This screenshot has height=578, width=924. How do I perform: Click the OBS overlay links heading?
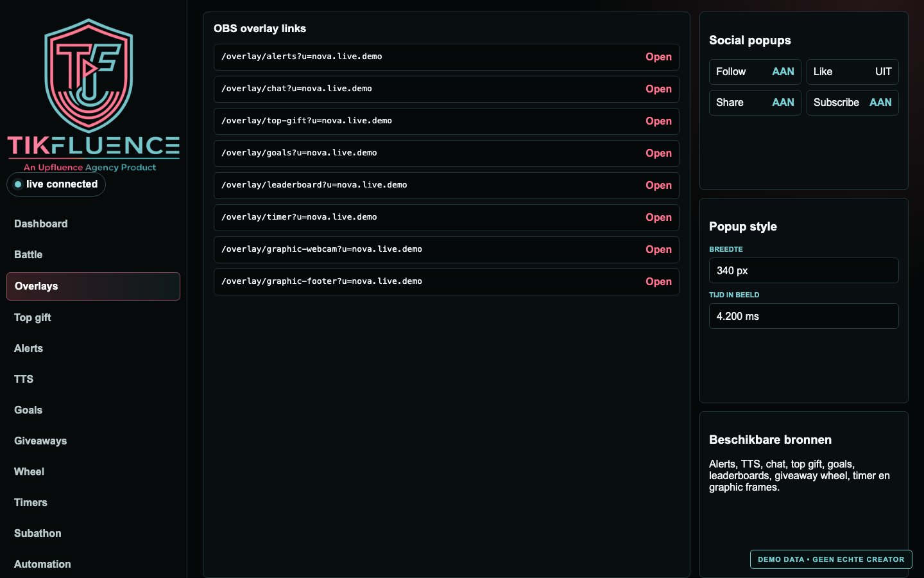pyautogui.click(x=260, y=28)
